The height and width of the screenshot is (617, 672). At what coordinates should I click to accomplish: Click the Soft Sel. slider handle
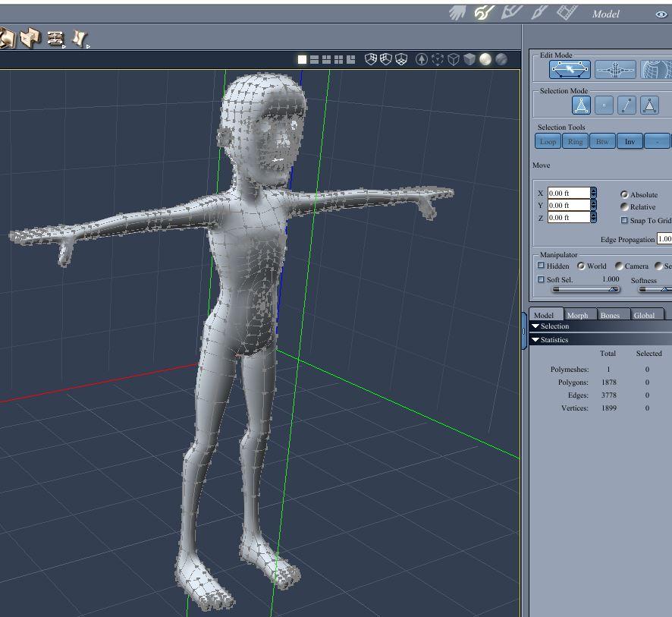614,289
